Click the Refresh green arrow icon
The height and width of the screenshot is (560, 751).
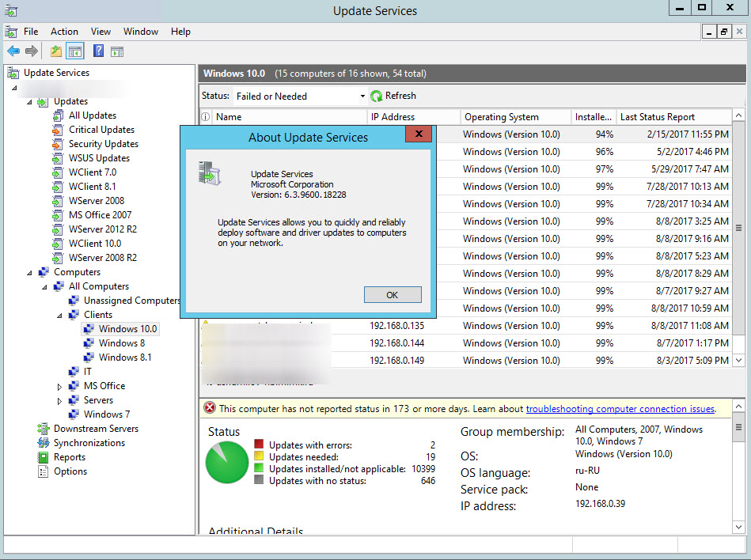click(377, 96)
